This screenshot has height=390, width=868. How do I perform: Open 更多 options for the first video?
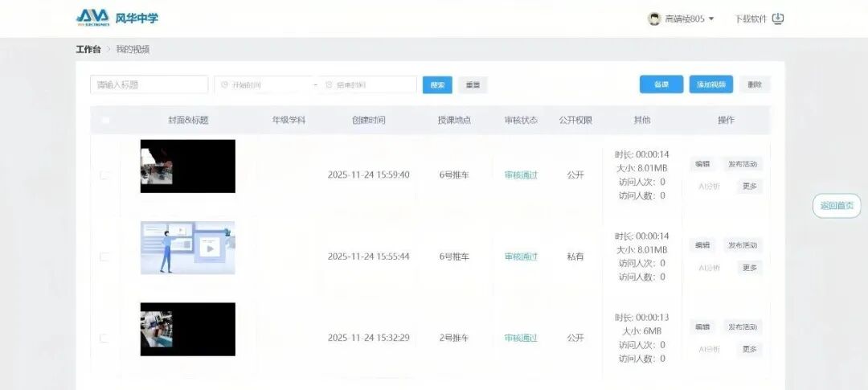click(749, 187)
